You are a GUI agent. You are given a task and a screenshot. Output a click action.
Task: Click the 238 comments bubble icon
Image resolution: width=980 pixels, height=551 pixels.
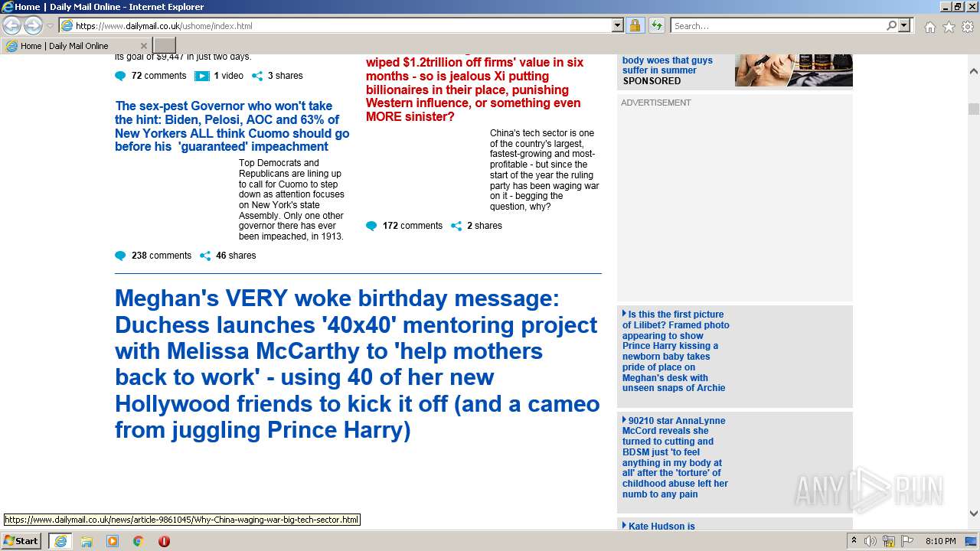(x=120, y=256)
